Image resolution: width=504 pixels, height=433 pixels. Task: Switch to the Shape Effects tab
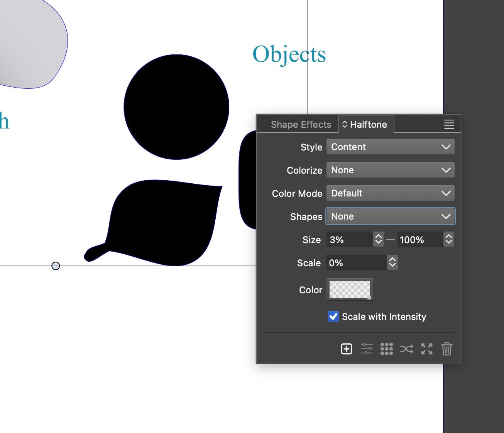click(x=301, y=125)
